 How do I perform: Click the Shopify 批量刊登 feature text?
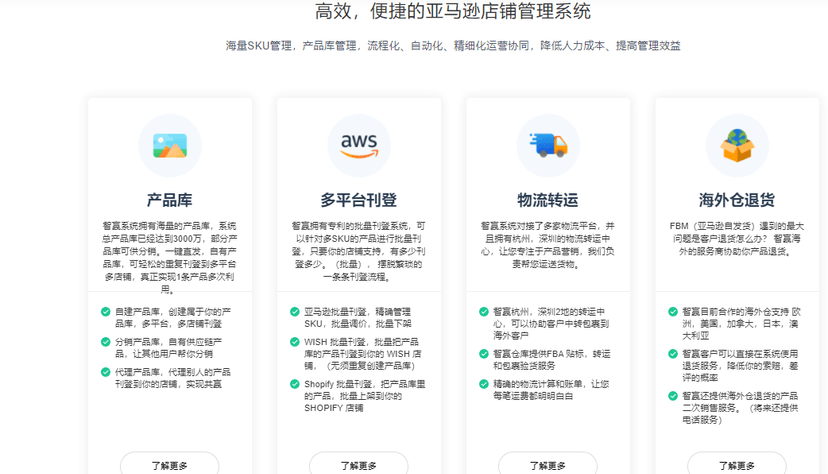tap(365, 396)
